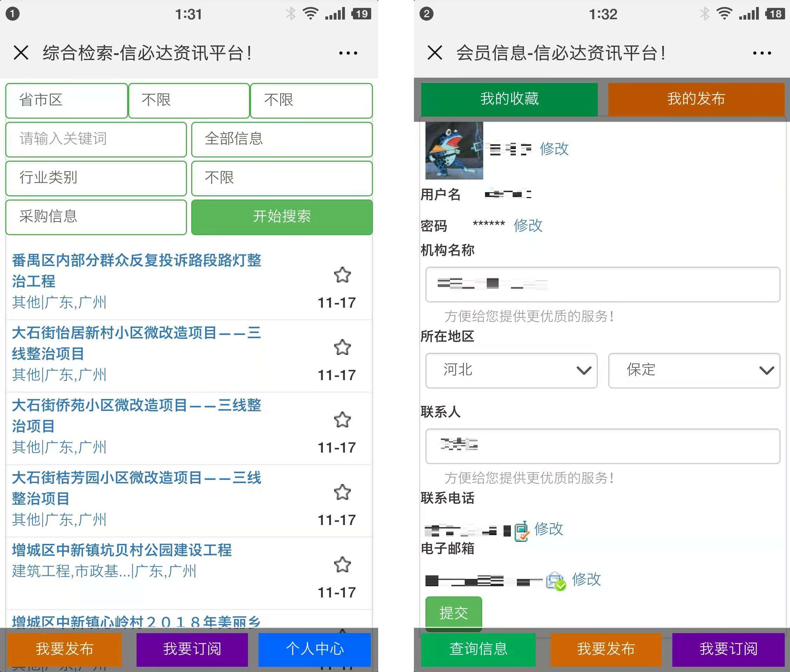The image size is (790, 672).
Task: Click the frog profile avatar image
Action: tap(454, 150)
